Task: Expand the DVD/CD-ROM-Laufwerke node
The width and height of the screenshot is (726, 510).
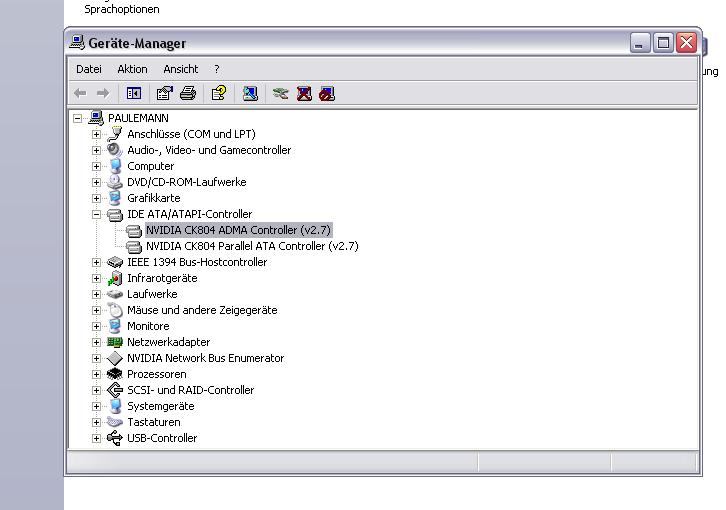Action: pos(96,182)
